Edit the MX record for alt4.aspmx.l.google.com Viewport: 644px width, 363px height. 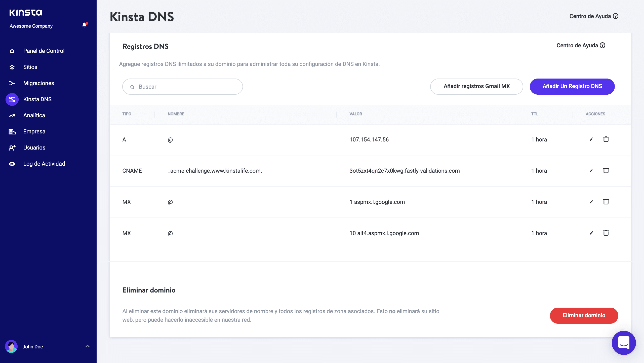pyautogui.click(x=591, y=233)
